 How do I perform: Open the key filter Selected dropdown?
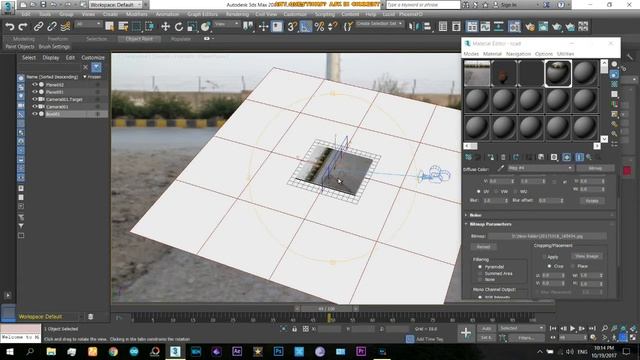pos(521,328)
